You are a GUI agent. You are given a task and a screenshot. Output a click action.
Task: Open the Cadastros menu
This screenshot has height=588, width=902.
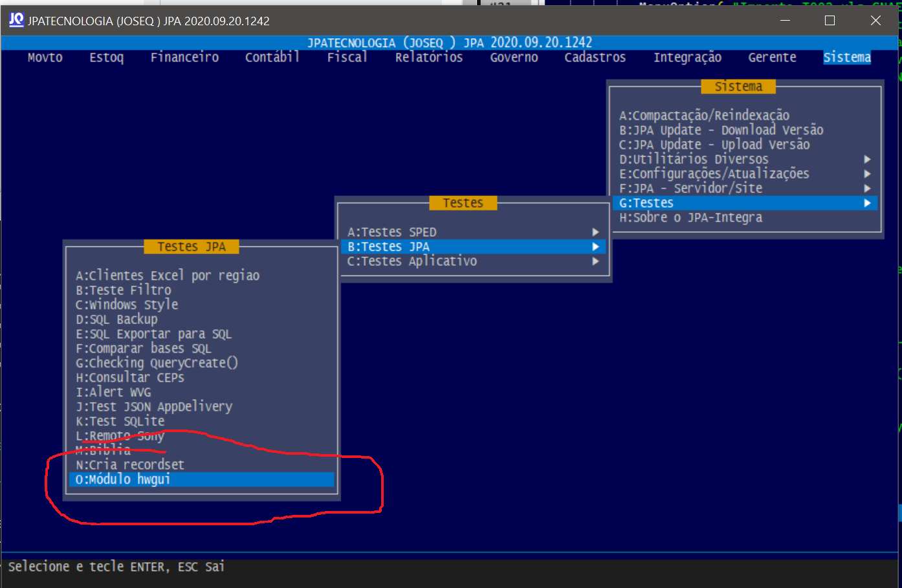click(595, 58)
